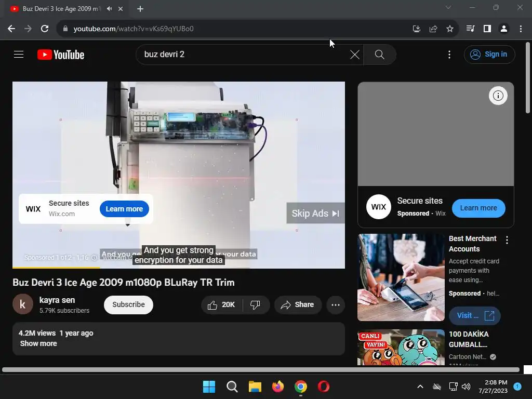Image resolution: width=532 pixels, height=399 pixels.
Task: Go to the YouTube home logo
Action: (61, 55)
